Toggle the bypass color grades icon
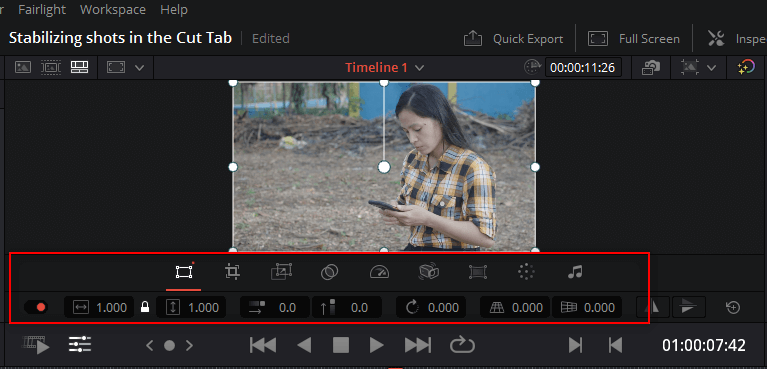Viewport: 767px width, 369px height. point(651,68)
